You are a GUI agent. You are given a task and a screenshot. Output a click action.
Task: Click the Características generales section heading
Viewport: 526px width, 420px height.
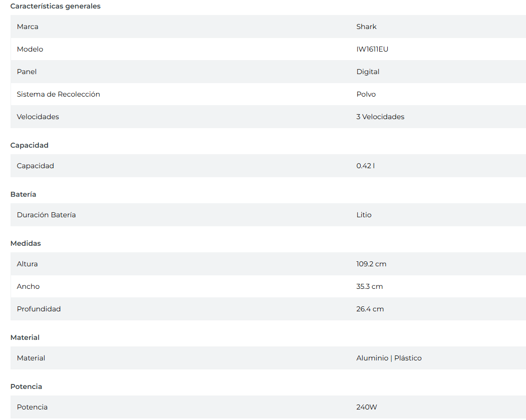pos(55,7)
